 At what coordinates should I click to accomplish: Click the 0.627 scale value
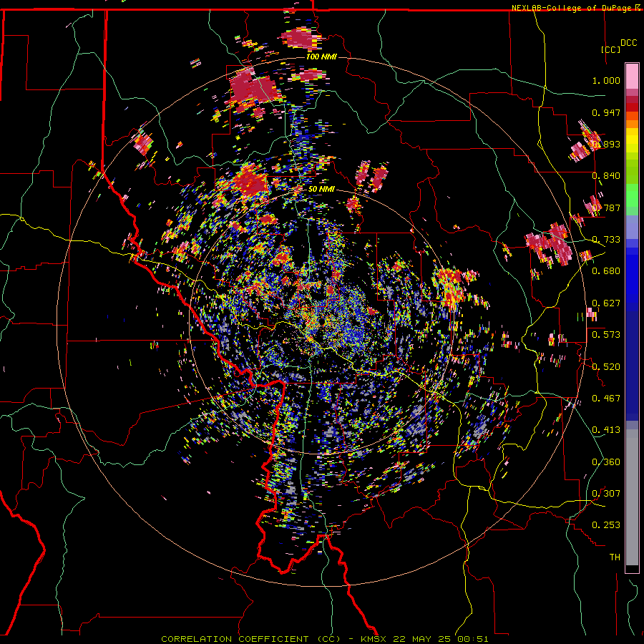[606, 303]
